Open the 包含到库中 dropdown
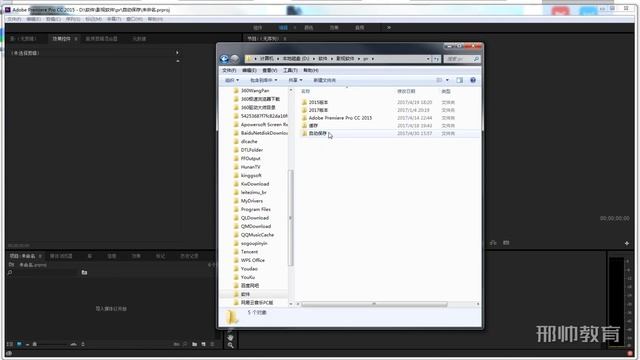Viewport: 640px width, 360px height. click(x=263, y=80)
